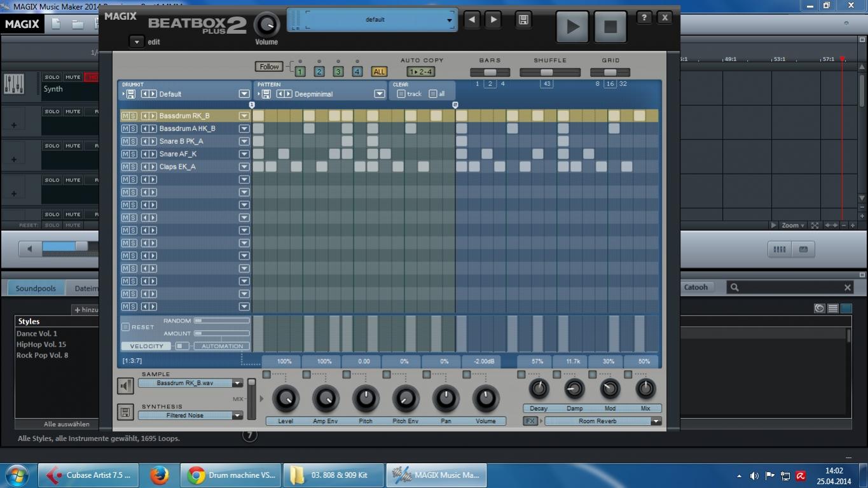Go to previous BeatBox preset arrow
868x488 pixels.
[x=472, y=20]
